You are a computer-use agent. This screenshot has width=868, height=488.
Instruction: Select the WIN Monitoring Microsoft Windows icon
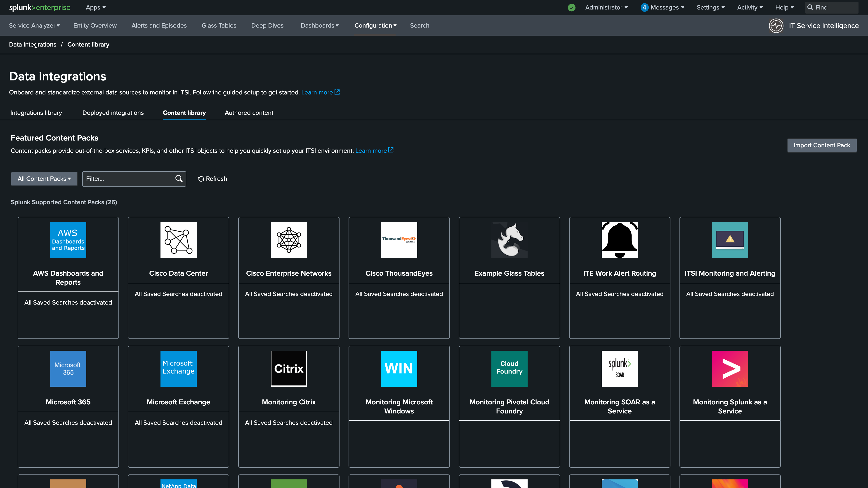coord(399,368)
